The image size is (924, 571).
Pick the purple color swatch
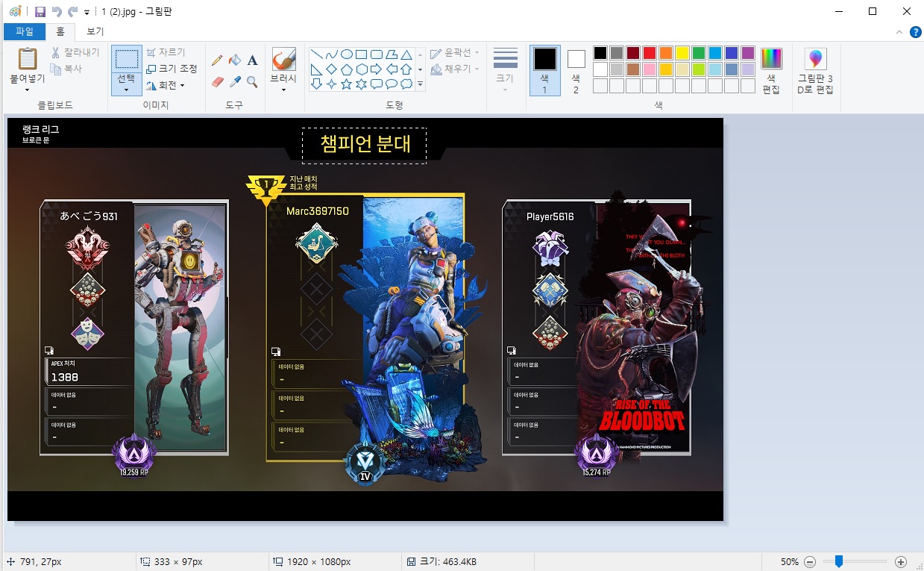click(x=747, y=53)
